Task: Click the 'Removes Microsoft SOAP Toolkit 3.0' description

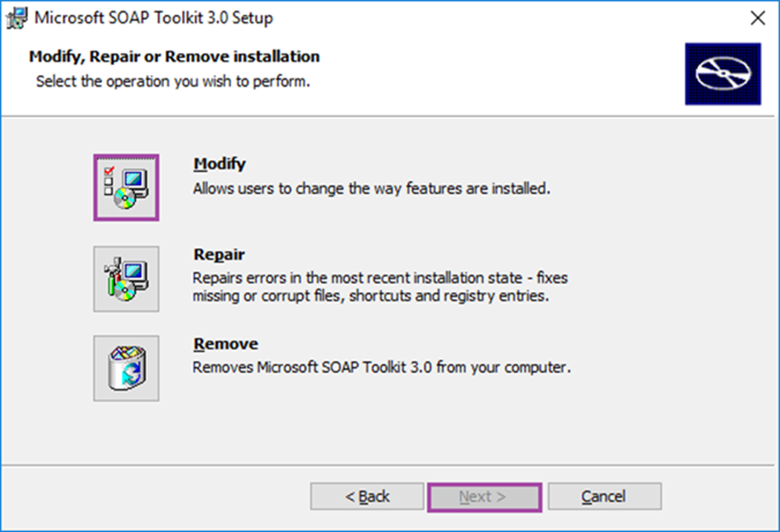Action: pyautogui.click(x=382, y=367)
